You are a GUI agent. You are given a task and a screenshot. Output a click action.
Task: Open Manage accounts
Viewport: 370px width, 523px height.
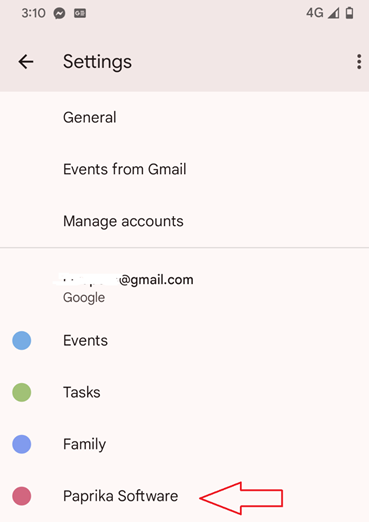click(185, 221)
